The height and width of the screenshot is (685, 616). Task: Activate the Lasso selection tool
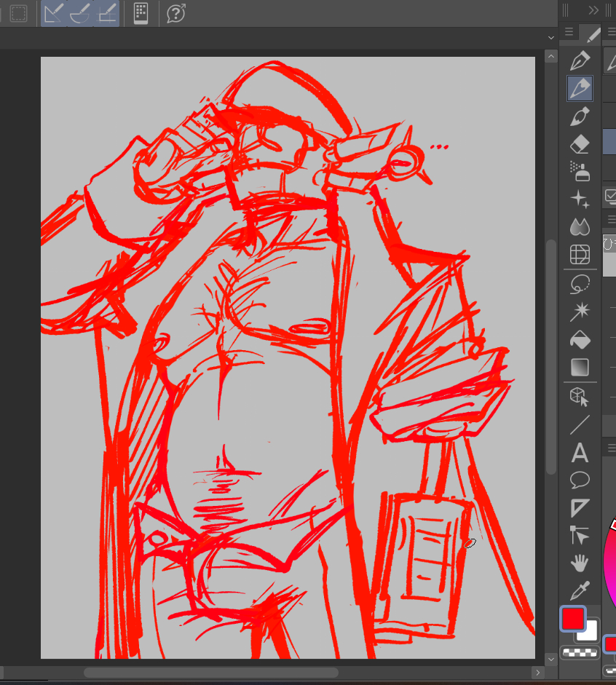580,283
